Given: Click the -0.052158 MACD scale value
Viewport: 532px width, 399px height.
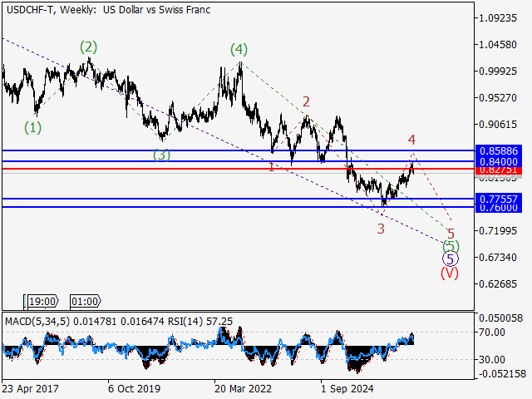Looking at the screenshot, I should (502, 374).
